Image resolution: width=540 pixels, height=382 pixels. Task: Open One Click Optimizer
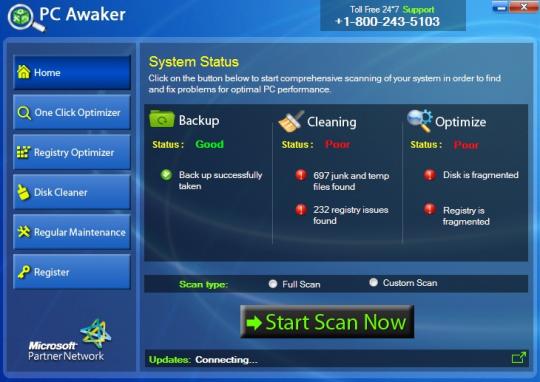coord(72,112)
